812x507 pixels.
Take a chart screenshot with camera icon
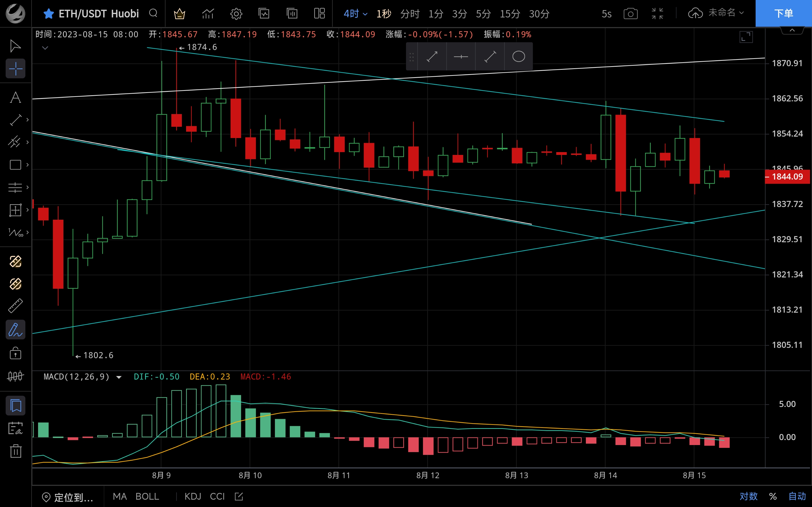[630, 14]
